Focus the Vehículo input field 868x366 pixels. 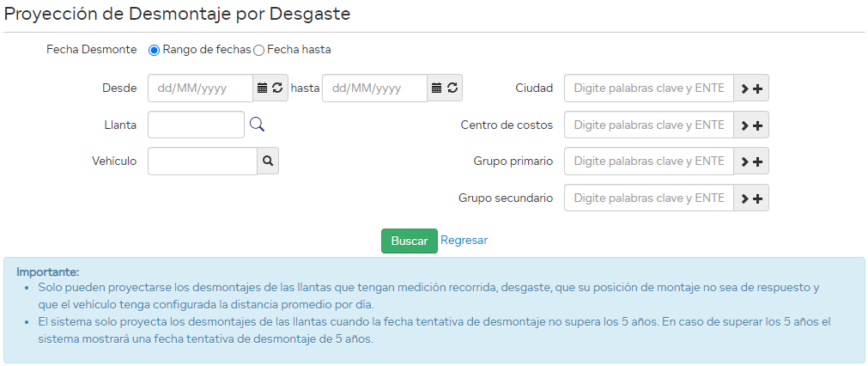click(x=202, y=161)
